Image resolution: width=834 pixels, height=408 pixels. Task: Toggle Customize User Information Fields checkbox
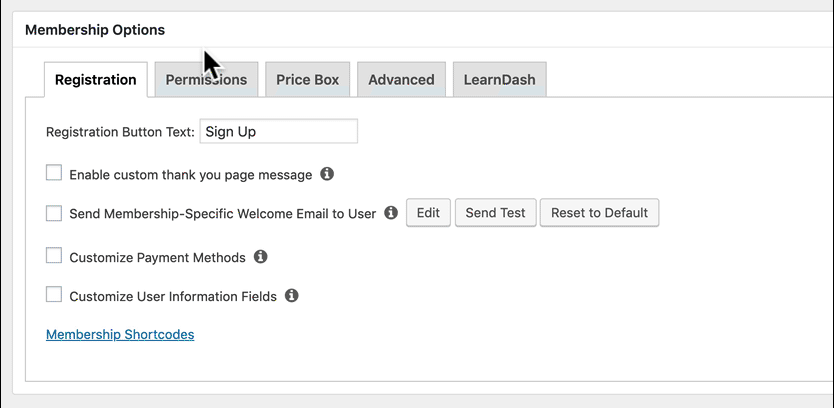coord(54,295)
